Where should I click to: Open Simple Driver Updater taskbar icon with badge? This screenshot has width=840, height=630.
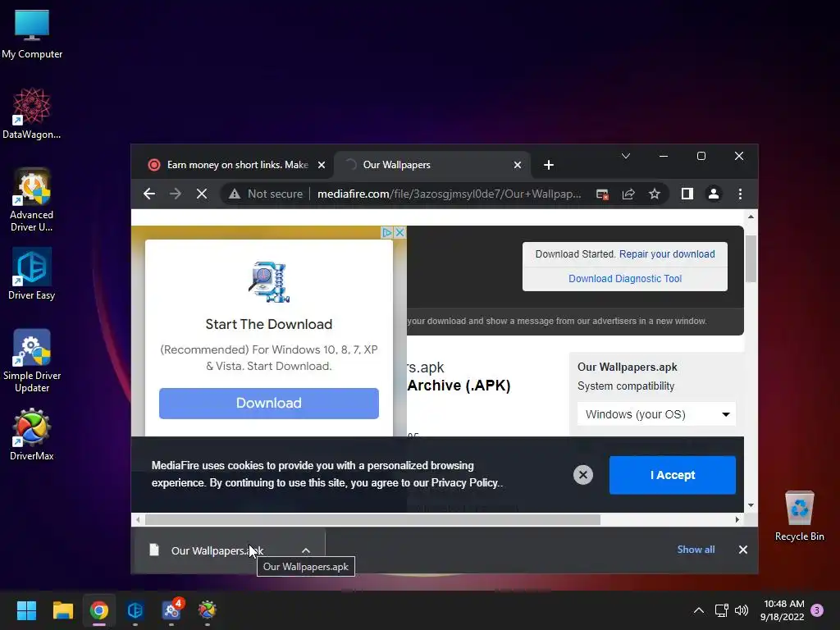click(171, 610)
